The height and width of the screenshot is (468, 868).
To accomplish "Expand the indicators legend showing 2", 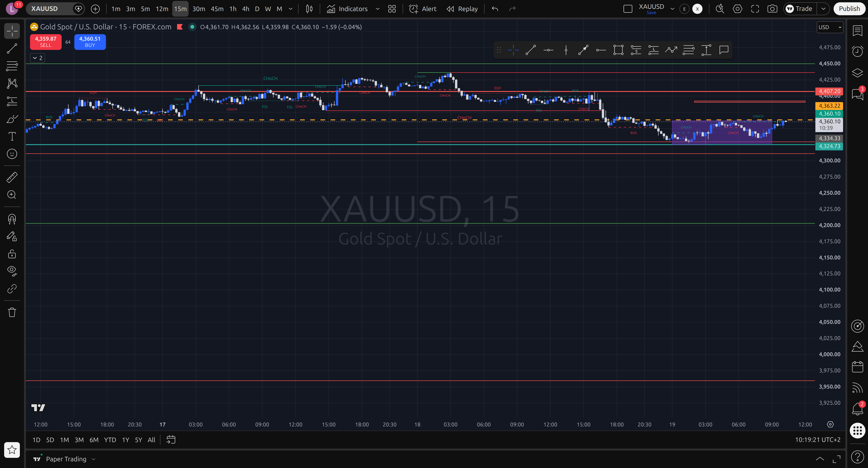I will click(37, 58).
